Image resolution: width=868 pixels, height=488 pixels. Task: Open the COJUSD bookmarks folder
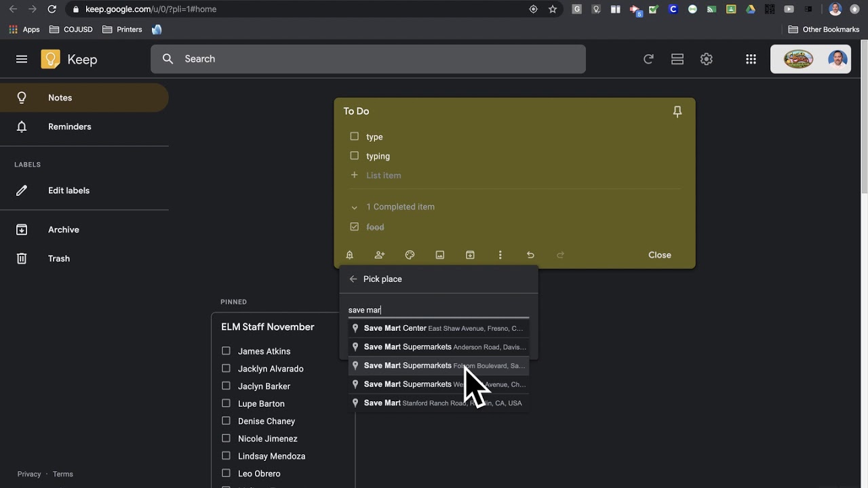pyautogui.click(x=71, y=30)
